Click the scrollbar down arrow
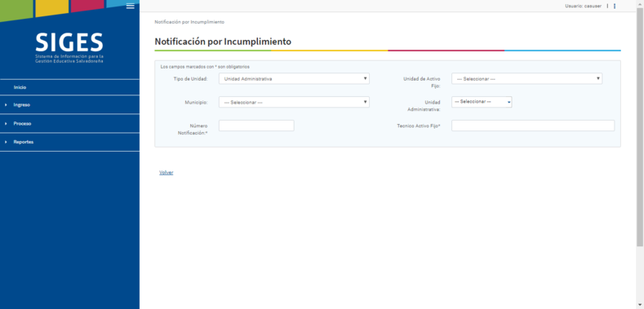Screen dimensions: 644x309 [x=640, y=305]
